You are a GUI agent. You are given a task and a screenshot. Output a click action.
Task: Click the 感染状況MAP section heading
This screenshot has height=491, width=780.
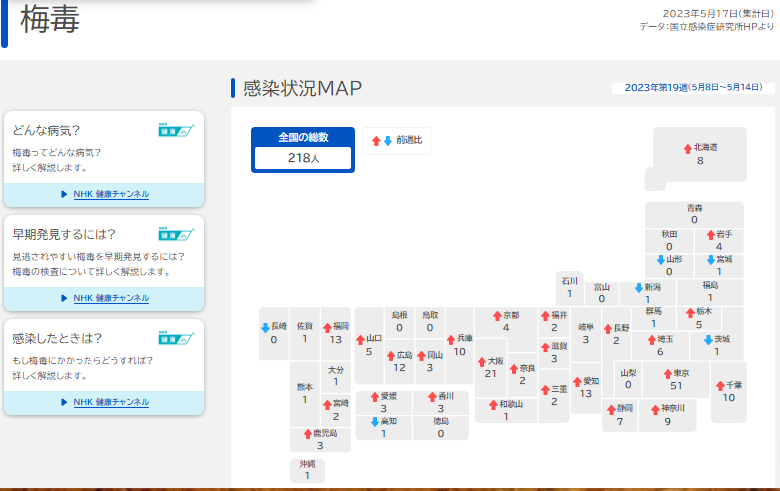pos(302,88)
